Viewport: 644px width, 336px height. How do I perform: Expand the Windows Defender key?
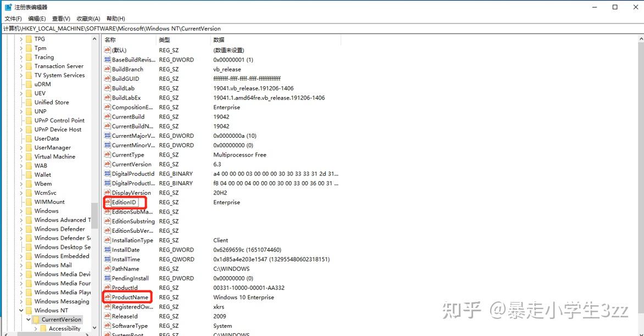point(21,229)
